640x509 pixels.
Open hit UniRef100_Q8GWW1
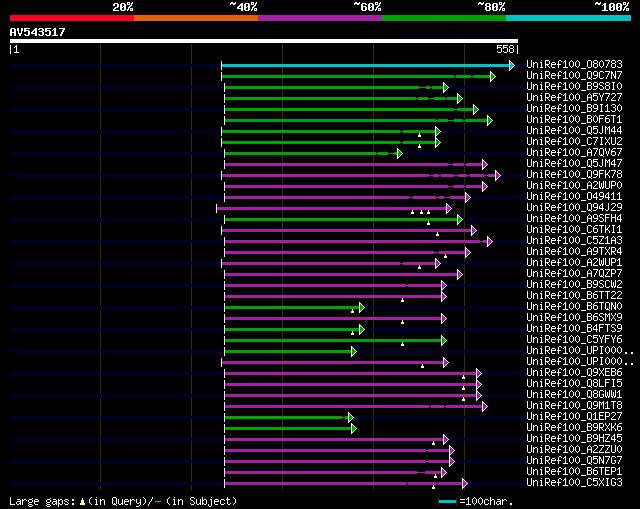[x=574, y=395]
